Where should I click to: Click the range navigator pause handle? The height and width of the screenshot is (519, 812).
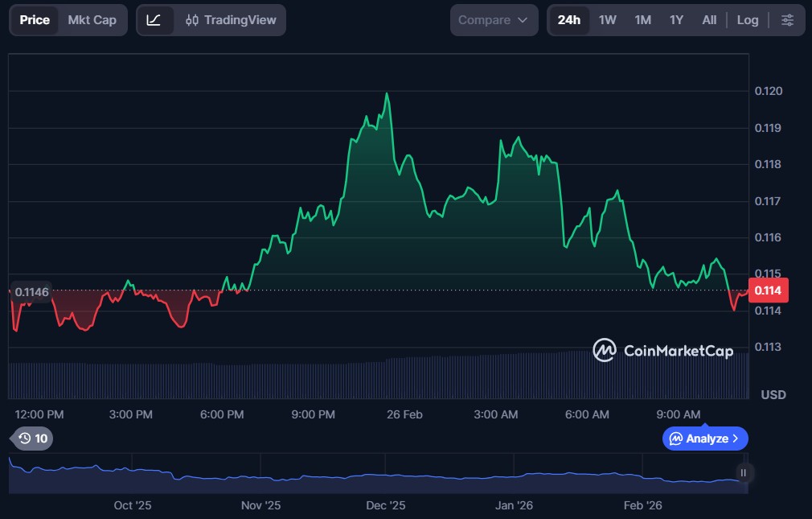point(744,473)
